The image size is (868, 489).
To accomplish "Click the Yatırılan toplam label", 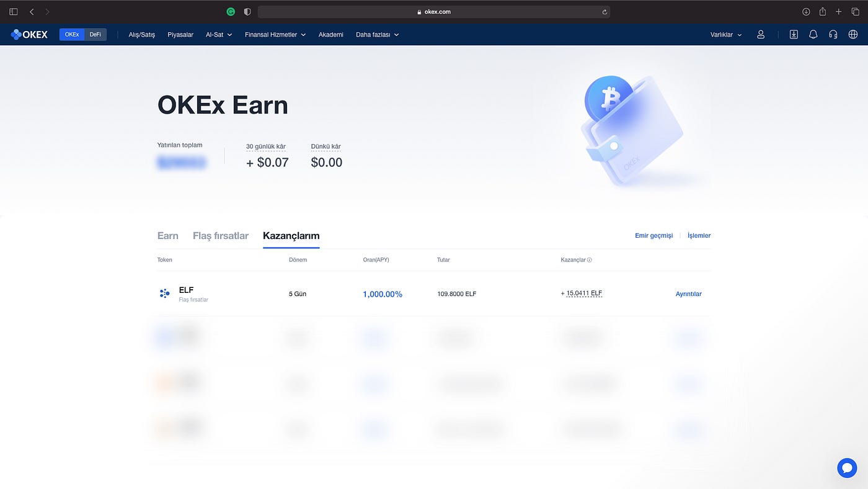I will [x=180, y=145].
